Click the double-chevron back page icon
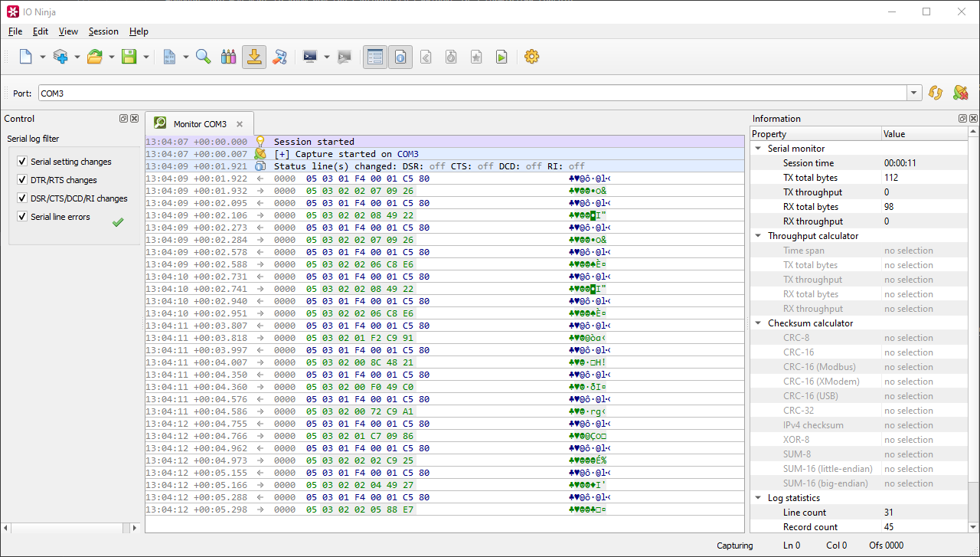This screenshot has height=557, width=980. coord(426,57)
